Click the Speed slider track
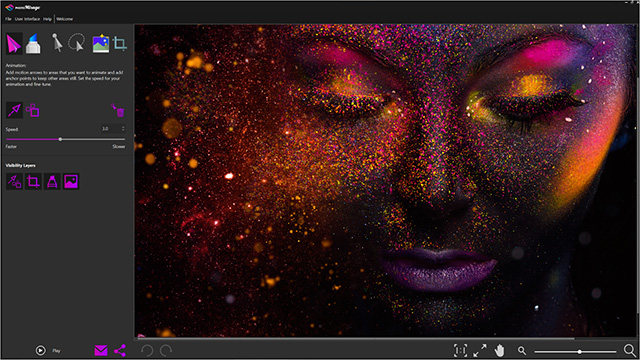640x360 pixels. (65, 139)
